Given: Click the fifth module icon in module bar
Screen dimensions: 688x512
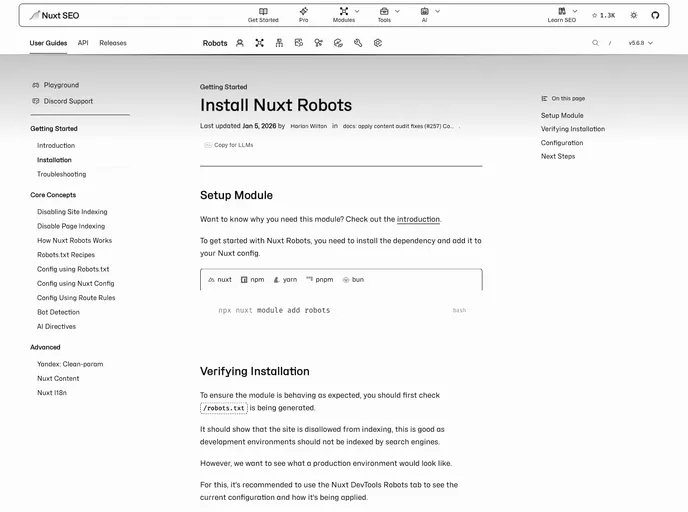Looking at the screenshot, I should click(x=319, y=43).
